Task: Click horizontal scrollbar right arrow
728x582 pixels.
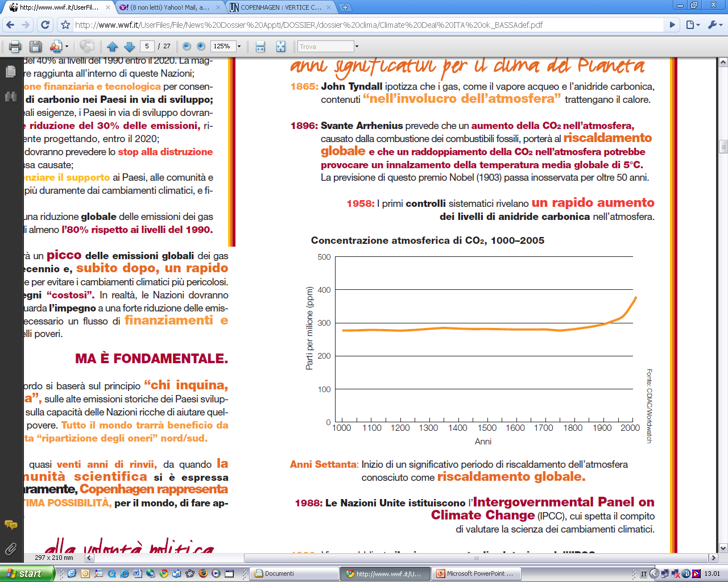Action: point(713,558)
